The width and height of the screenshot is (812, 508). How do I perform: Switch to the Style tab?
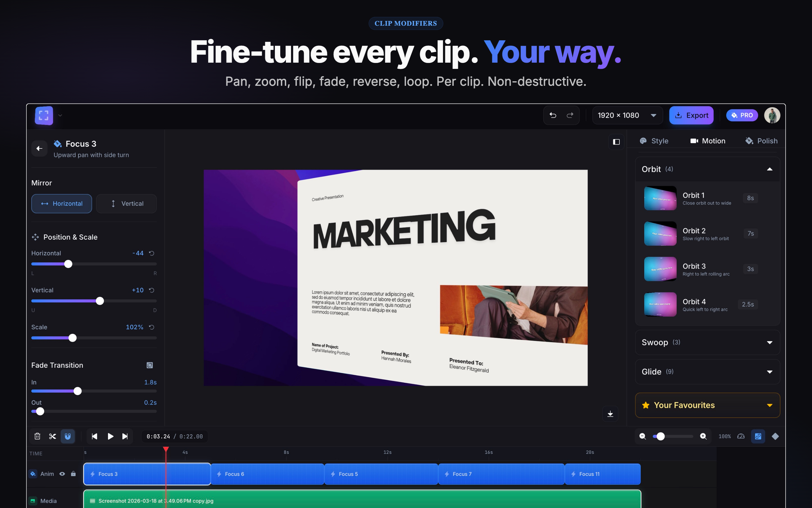[x=654, y=141]
